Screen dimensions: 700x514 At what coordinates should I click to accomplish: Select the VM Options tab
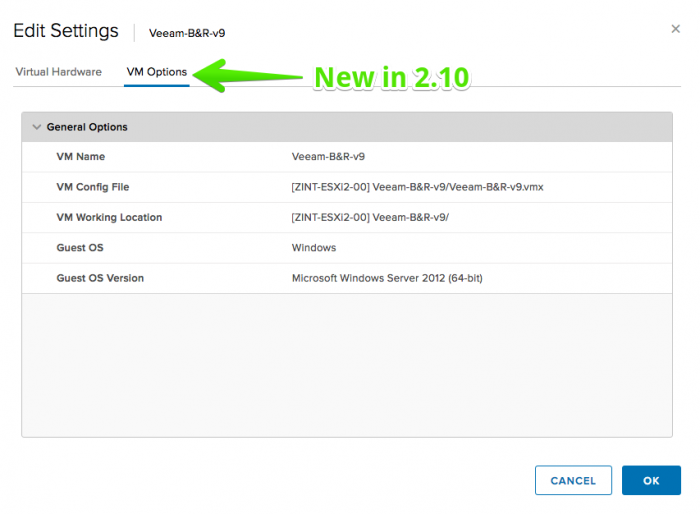pos(157,72)
